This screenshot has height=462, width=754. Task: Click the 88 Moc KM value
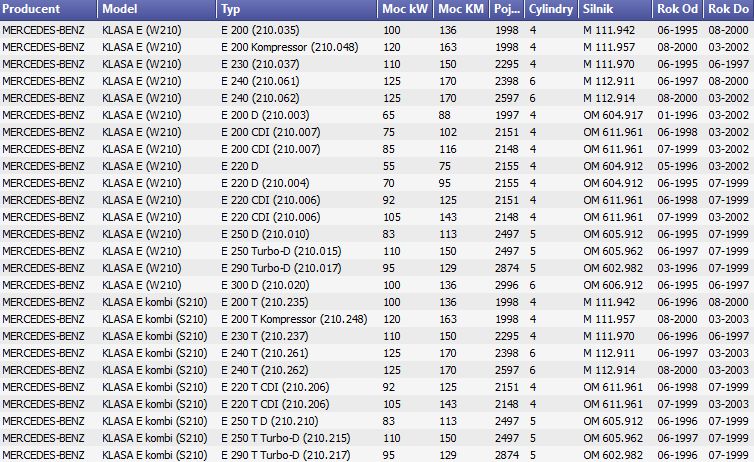pyautogui.click(x=444, y=115)
